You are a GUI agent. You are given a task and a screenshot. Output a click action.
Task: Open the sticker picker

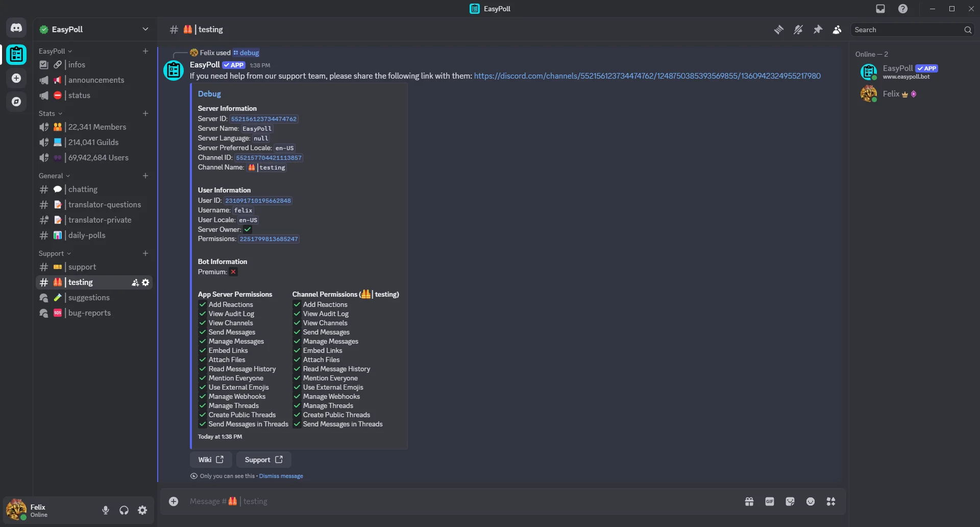[x=790, y=501]
